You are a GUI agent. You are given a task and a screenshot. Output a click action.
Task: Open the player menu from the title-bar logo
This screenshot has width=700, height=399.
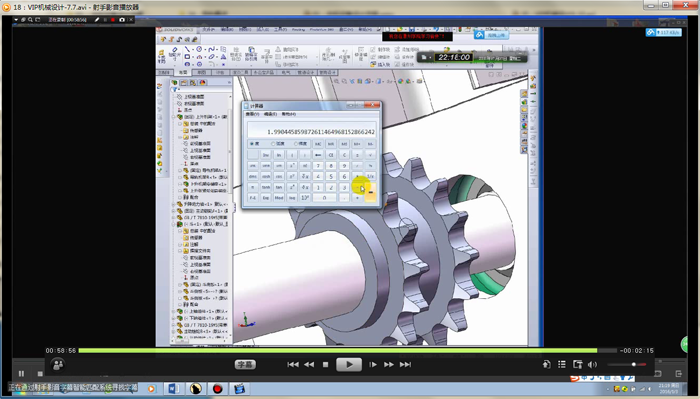pyautogui.click(x=6, y=7)
